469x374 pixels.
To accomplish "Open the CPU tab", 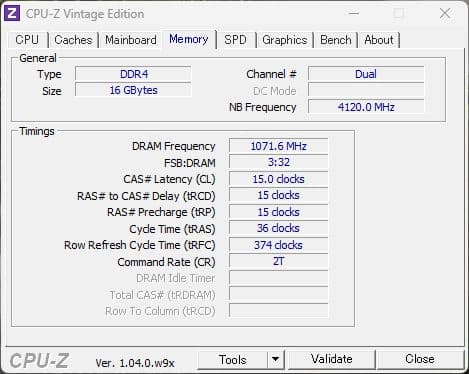I will coord(27,40).
